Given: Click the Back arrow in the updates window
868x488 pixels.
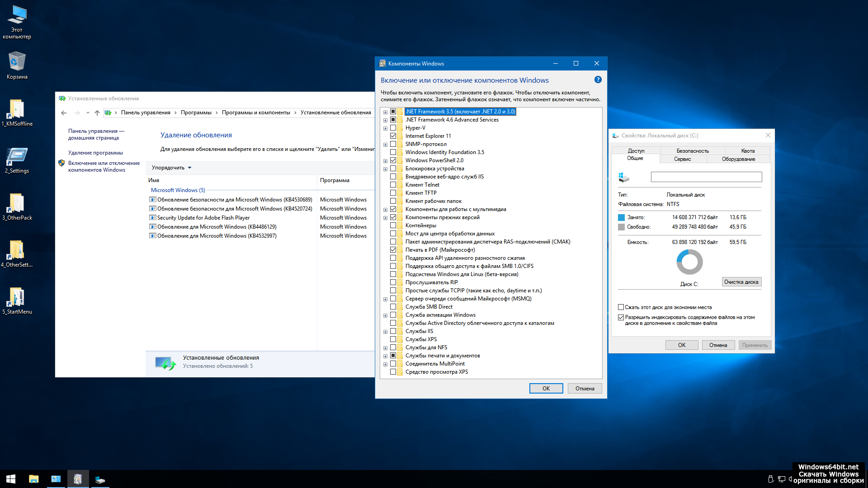Looking at the screenshot, I should click(x=64, y=113).
